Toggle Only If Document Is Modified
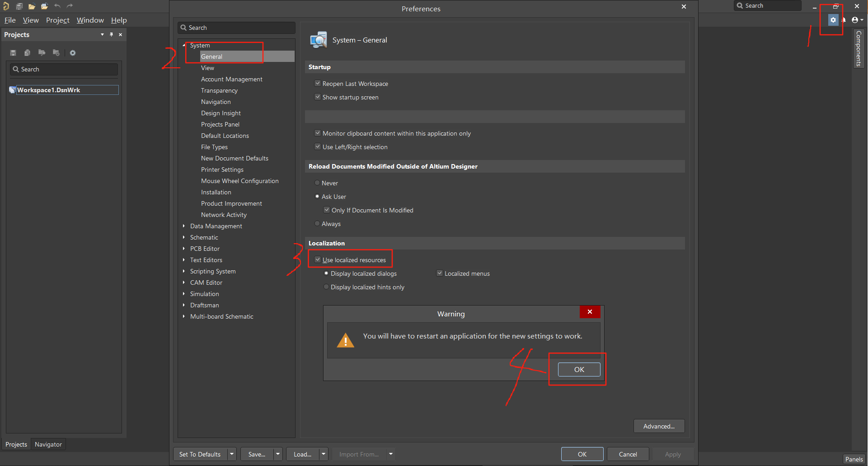This screenshot has height=466, width=868. (327, 210)
